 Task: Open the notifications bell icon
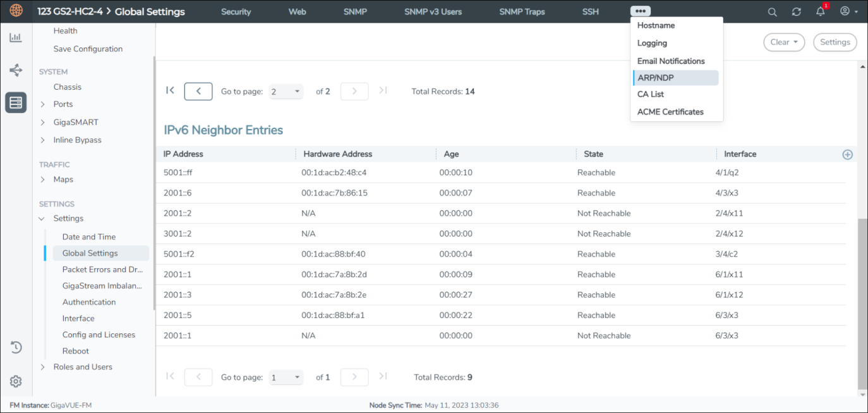pos(821,12)
